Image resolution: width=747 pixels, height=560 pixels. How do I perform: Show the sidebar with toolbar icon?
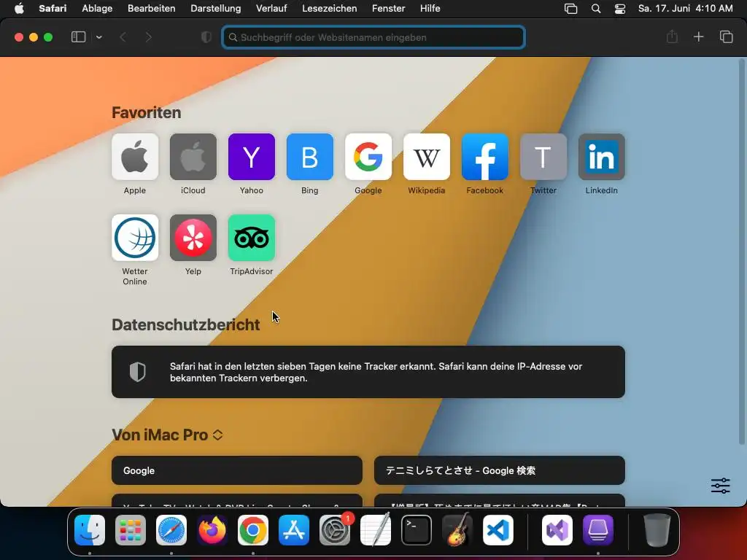click(78, 37)
